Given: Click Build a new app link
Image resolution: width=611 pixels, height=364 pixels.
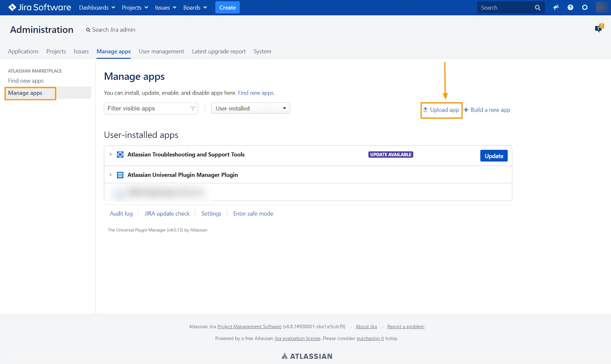Looking at the screenshot, I should click(x=487, y=110).
